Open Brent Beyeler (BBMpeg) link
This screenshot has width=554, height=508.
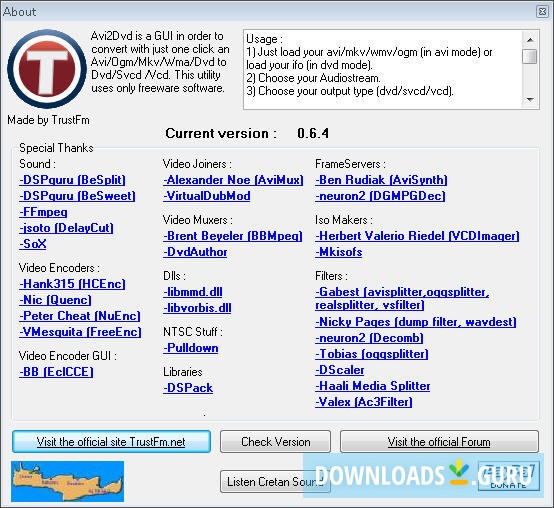click(x=233, y=236)
